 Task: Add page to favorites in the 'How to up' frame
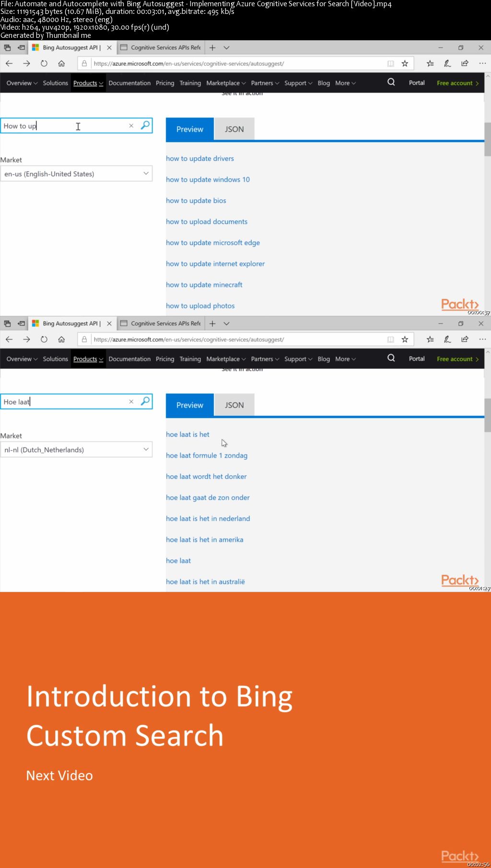coord(405,63)
